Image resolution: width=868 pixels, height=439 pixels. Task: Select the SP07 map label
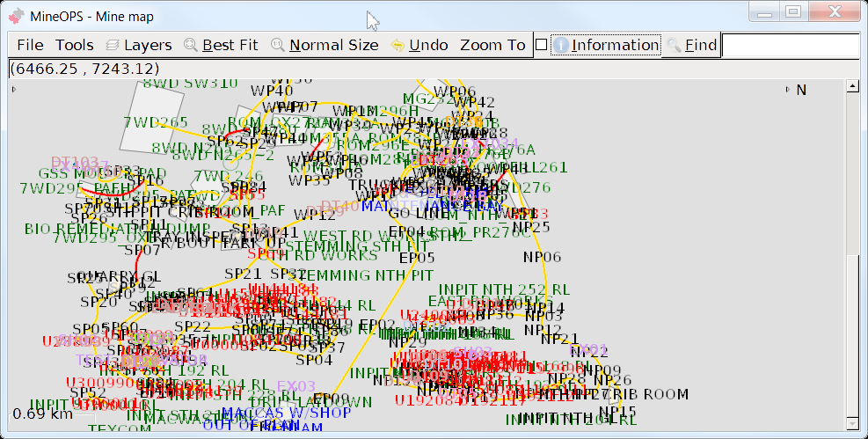pos(142,250)
